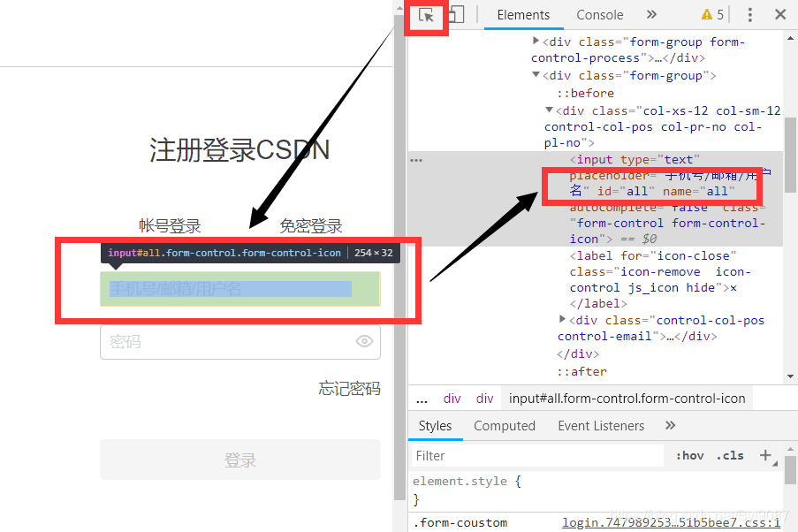Click the styles pane scrollbar thumb

tap(790, 470)
